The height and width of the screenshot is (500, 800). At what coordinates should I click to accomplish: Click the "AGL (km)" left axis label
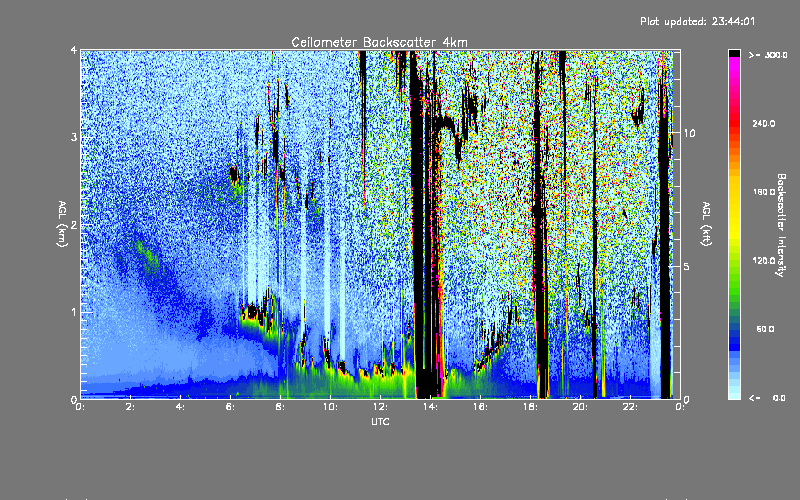click(62, 224)
